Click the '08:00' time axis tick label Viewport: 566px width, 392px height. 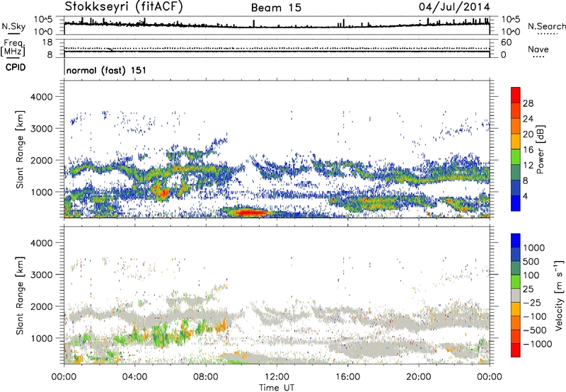(x=206, y=377)
